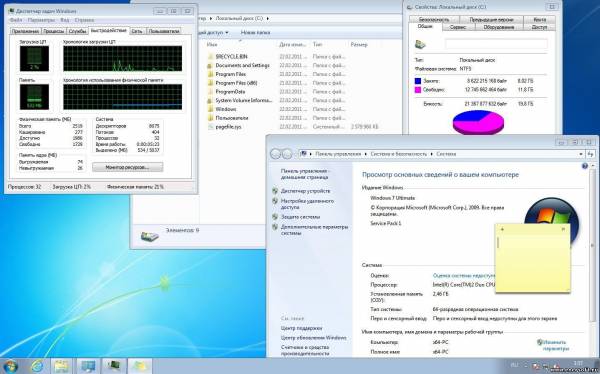Open the Параметры menu in Task Manager
This screenshot has width=600, height=374.
pos(42,20)
